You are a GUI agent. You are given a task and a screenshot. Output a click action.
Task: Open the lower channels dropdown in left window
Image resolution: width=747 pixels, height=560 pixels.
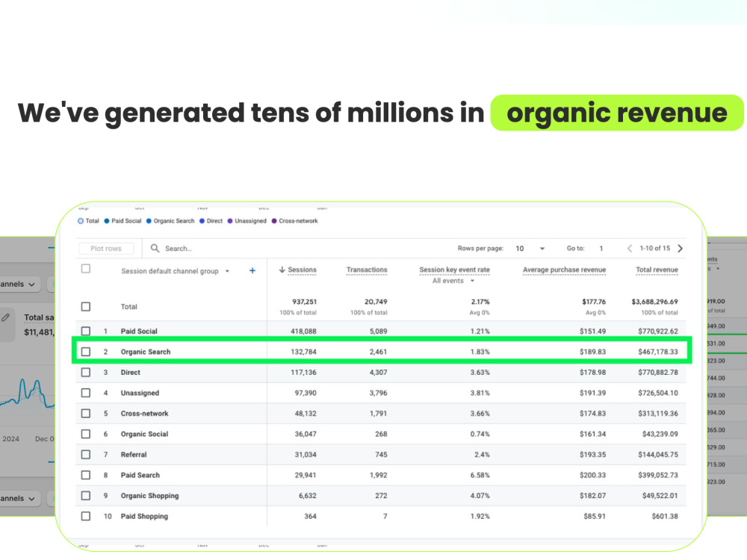click(x=20, y=498)
